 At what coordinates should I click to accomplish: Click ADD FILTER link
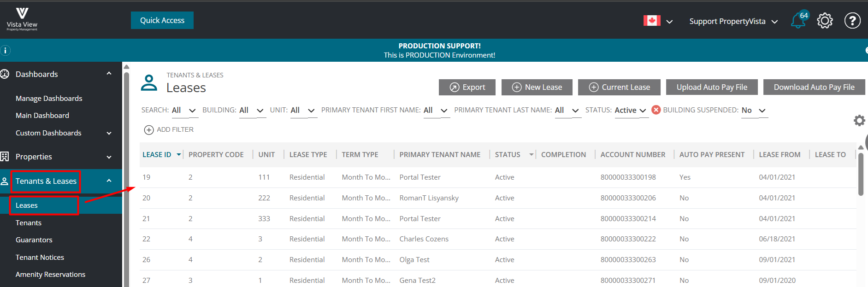pos(175,130)
